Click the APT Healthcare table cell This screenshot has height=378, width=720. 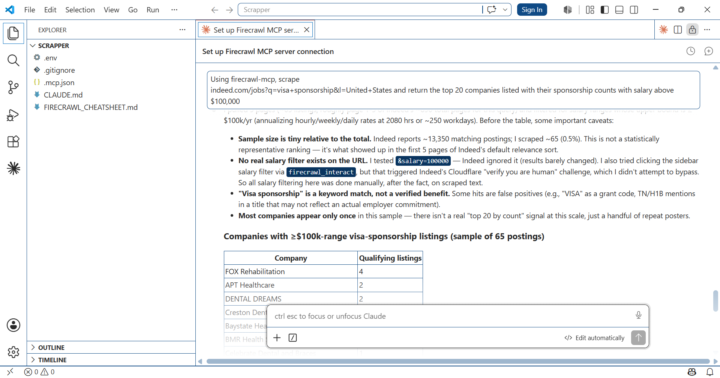tap(291, 285)
